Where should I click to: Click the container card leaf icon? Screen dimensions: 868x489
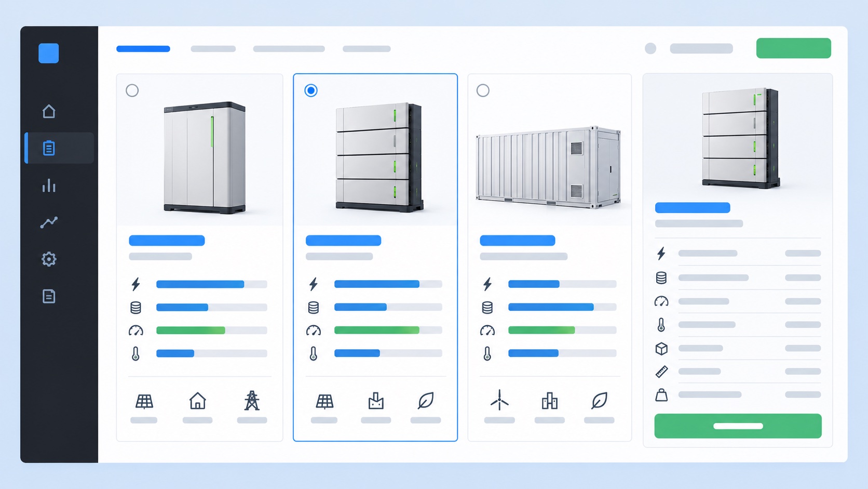pyautogui.click(x=599, y=401)
